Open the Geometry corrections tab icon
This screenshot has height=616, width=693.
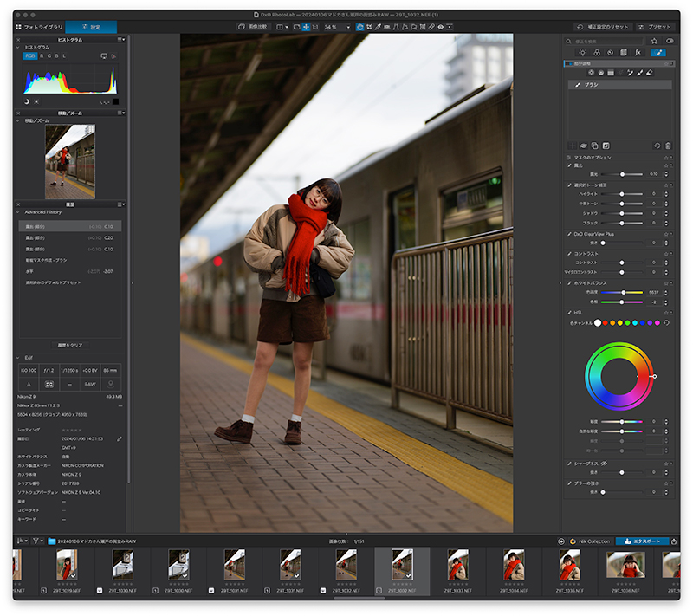coord(624,53)
